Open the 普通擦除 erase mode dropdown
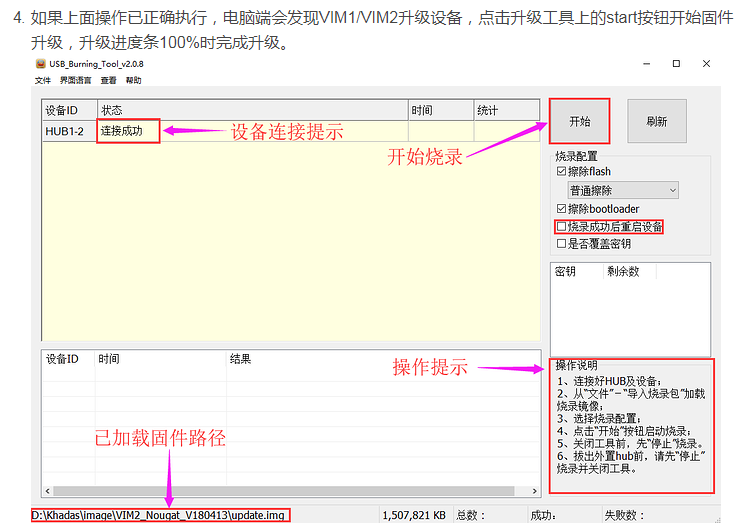This screenshot has width=744, height=532. [623, 190]
